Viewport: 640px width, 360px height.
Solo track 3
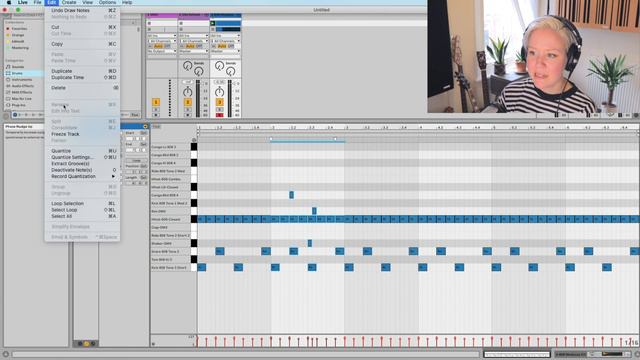(x=219, y=110)
